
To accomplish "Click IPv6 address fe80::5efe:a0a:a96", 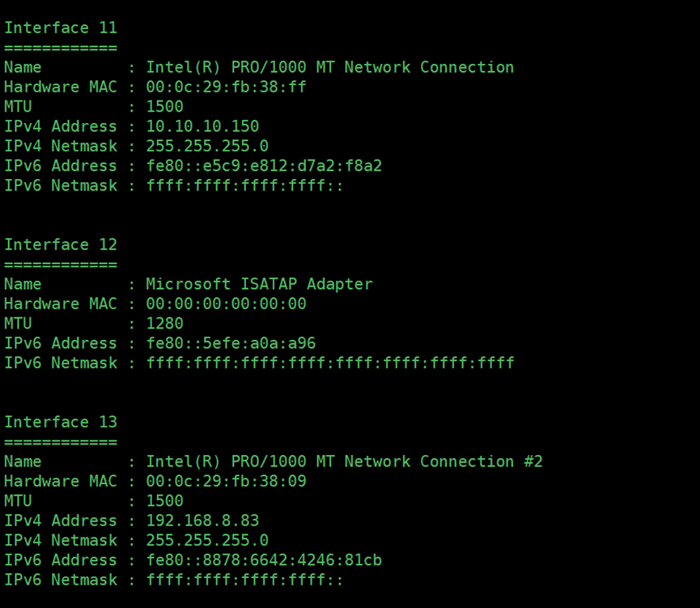I will pos(231,343).
